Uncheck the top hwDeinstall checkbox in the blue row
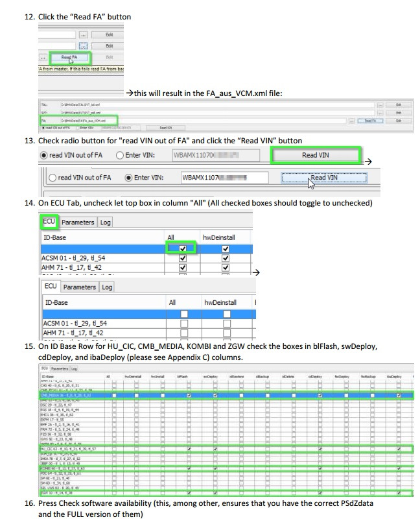 point(226,248)
